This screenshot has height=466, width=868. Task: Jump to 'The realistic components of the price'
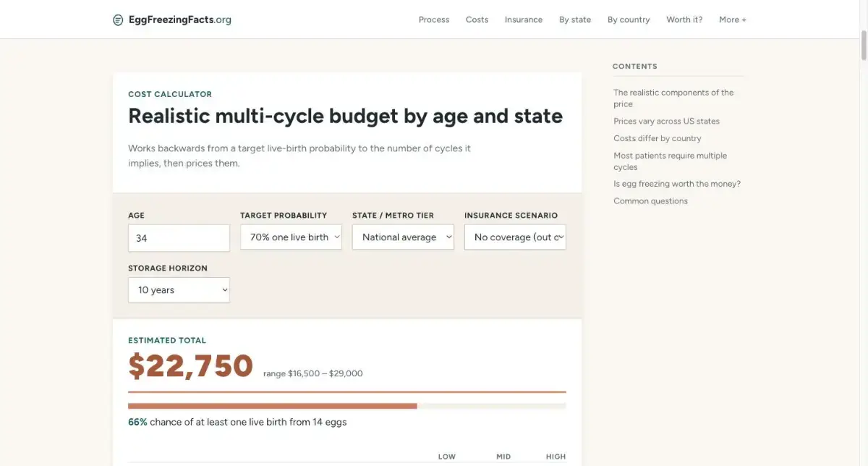click(673, 98)
